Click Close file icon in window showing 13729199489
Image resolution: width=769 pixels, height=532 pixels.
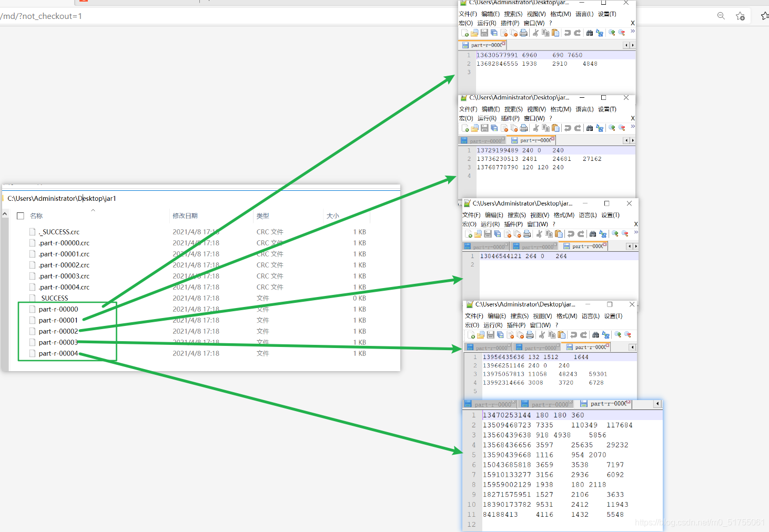tap(504, 128)
